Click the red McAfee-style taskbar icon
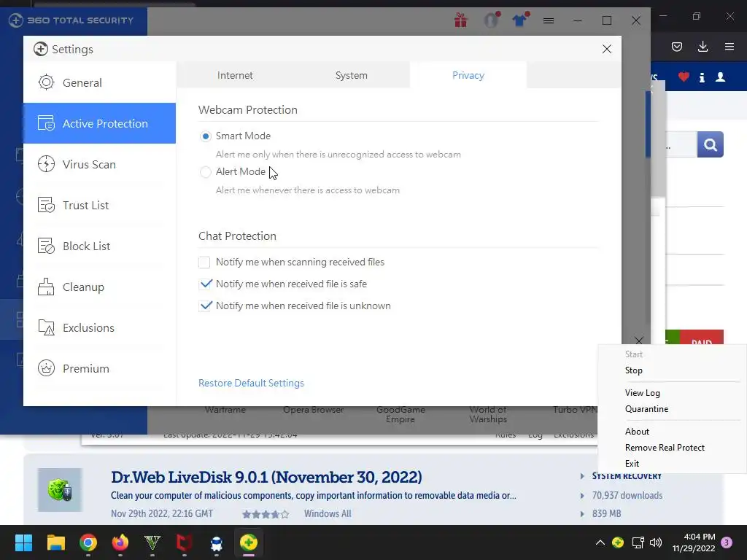The width and height of the screenshot is (747, 560). tap(185, 542)
